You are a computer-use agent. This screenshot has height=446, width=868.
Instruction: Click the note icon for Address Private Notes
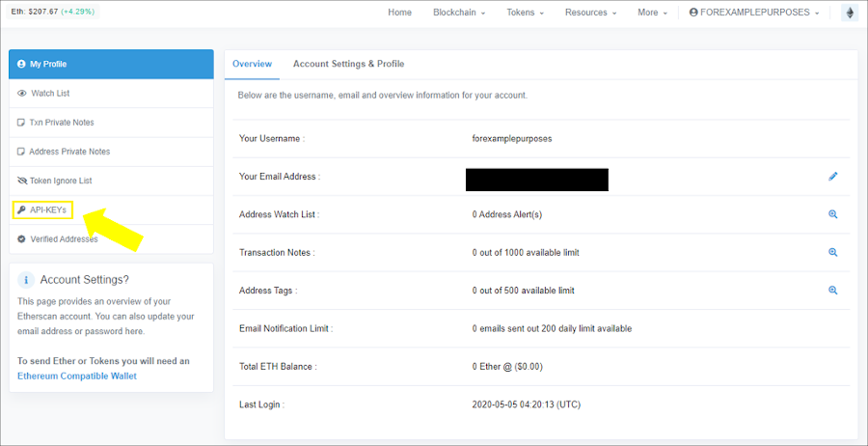21,152
